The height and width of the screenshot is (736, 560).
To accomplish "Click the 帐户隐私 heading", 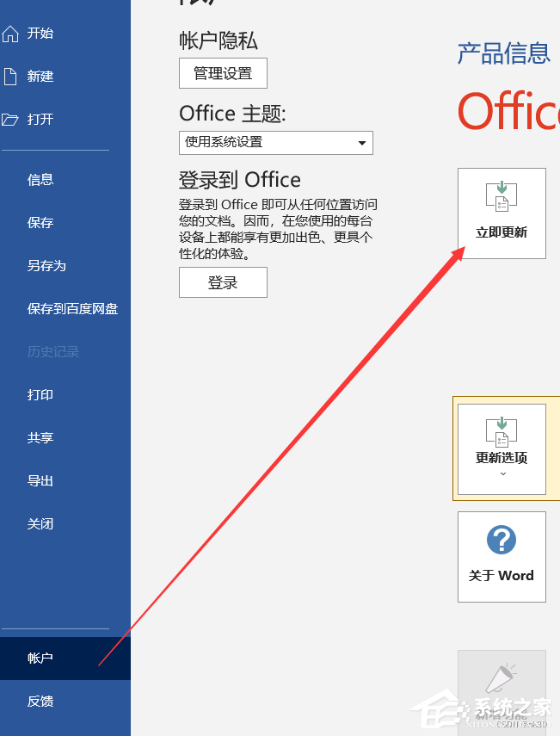I will click(x=218, y=40).
